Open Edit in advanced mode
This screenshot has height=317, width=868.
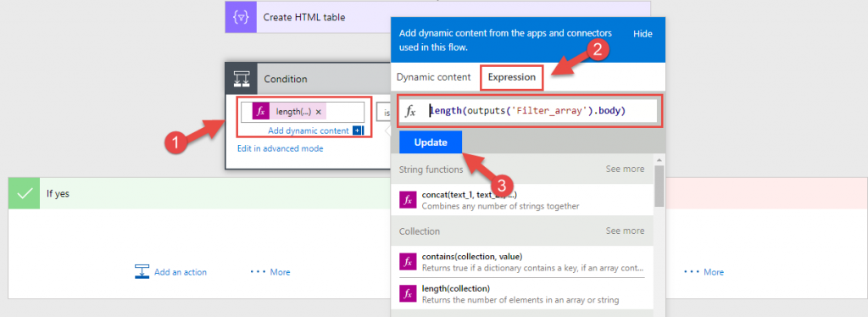click(280, 148)
